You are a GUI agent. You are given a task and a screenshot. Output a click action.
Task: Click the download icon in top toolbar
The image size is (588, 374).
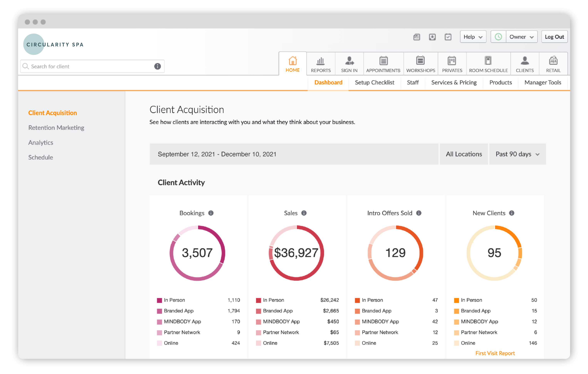(x=432, y=37)
